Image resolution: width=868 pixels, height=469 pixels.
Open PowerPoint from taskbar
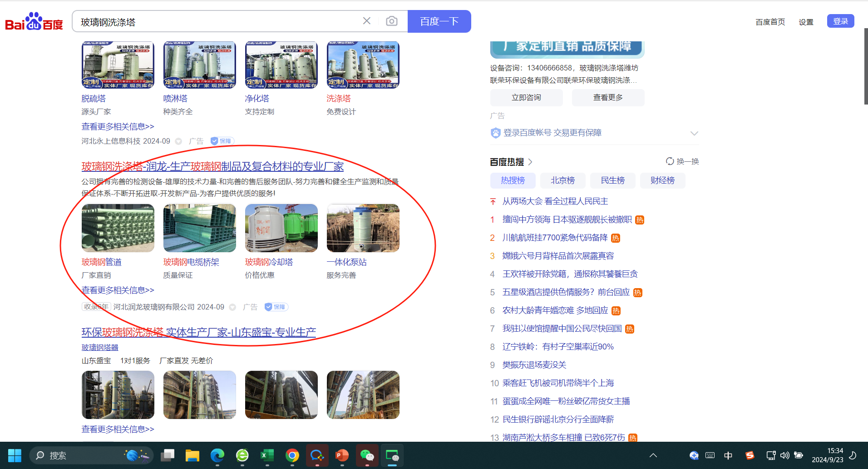pyautogui.click(x=342, y=455)
